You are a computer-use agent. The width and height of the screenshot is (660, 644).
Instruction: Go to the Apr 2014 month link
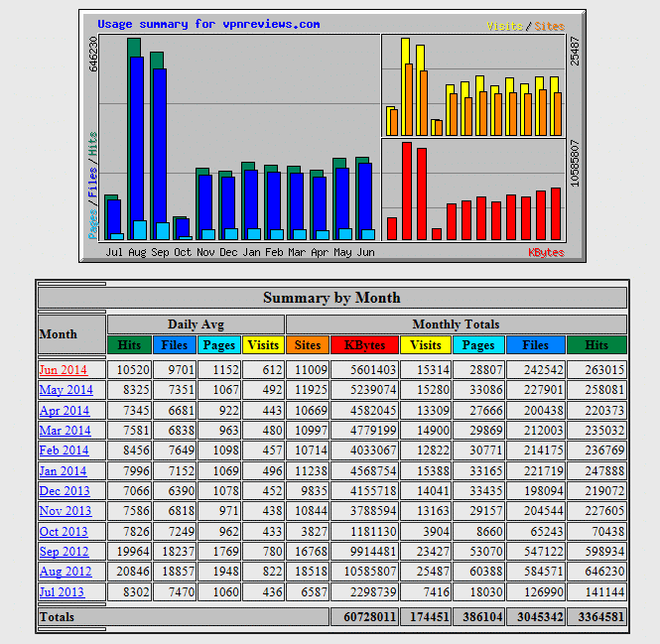[x=65, y=410]
